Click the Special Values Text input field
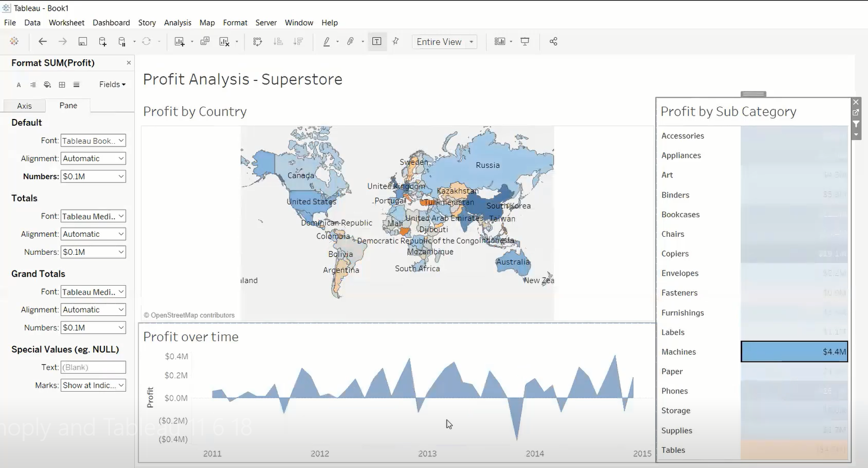Viewport: 868px width, 468px height. click(x=93, y=368)
